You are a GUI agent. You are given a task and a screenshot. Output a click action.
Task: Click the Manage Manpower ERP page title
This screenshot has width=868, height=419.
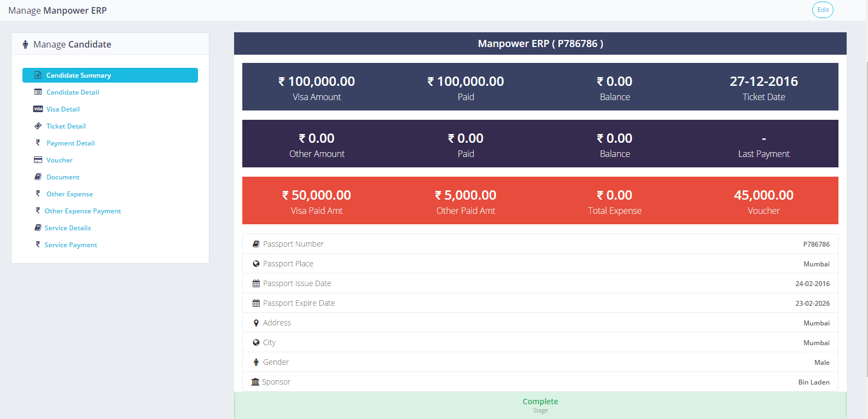(57, 10)
